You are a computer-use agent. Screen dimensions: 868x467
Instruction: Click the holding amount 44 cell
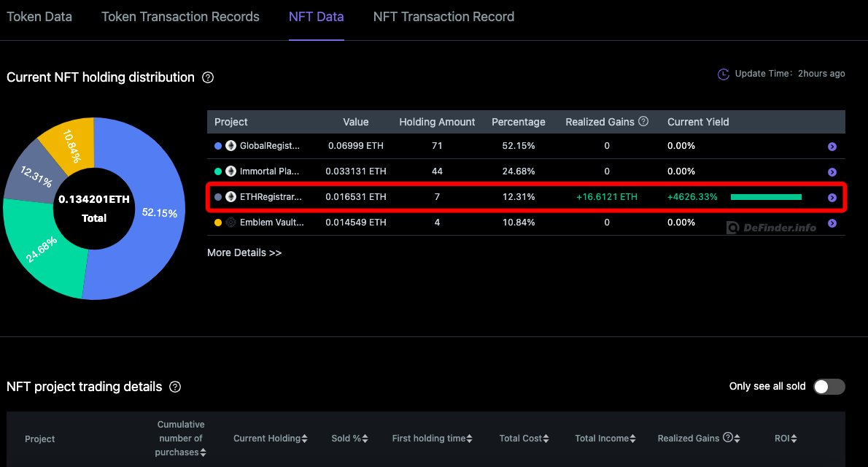pos(437,171)
